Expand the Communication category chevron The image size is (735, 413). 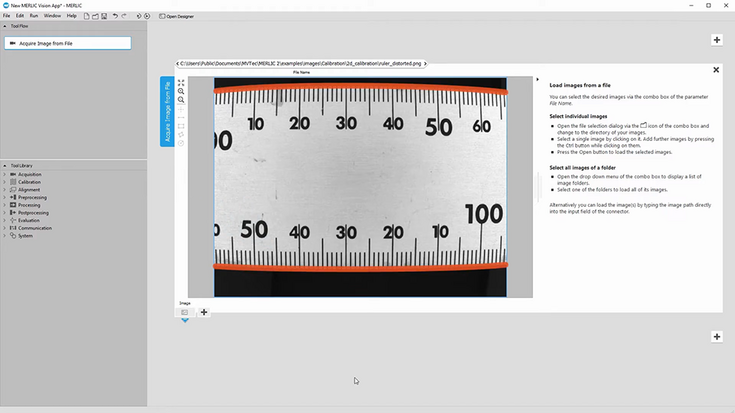click(5, 228)
